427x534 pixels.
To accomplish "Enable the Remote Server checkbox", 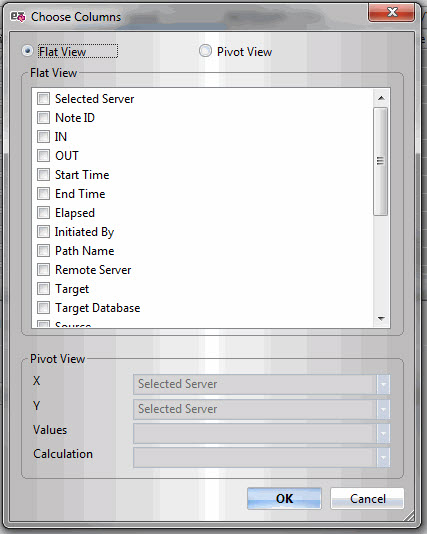I will (43, 270).
